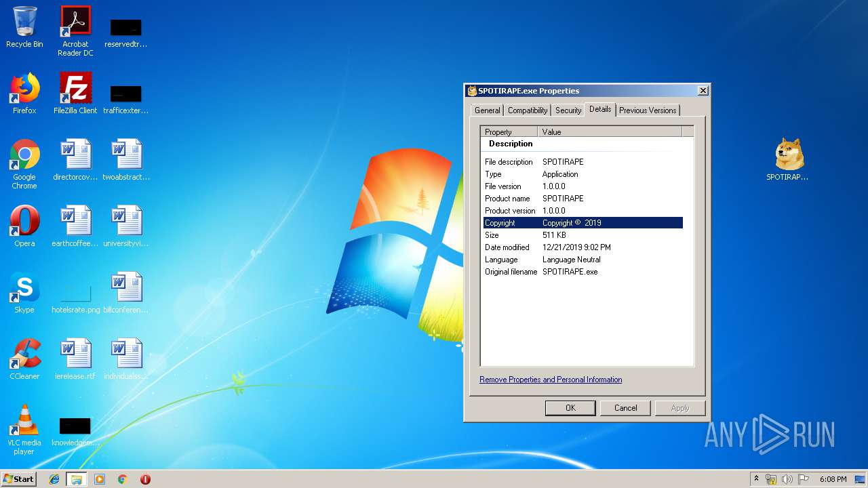Select the ierelease.rtf document
This screenshot has height=488, width=868.
[x=75, y=359]
